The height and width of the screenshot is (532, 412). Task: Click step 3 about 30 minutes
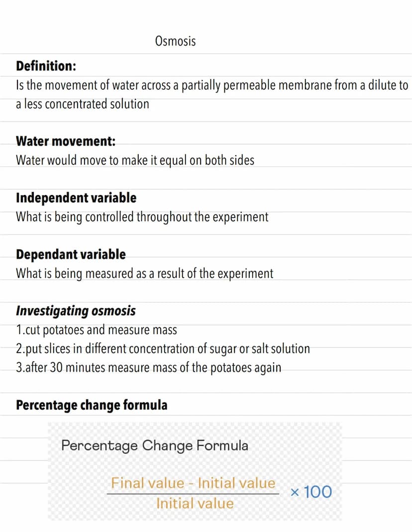(x=148, y=367)
